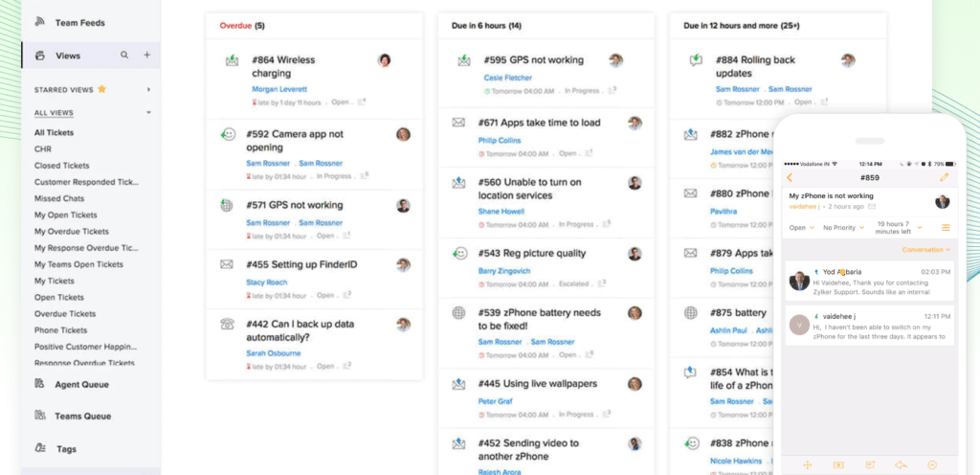The width and height of the screenshot is (980, 475).
Task: Select the Closed Tickets view
Action: 62,166
